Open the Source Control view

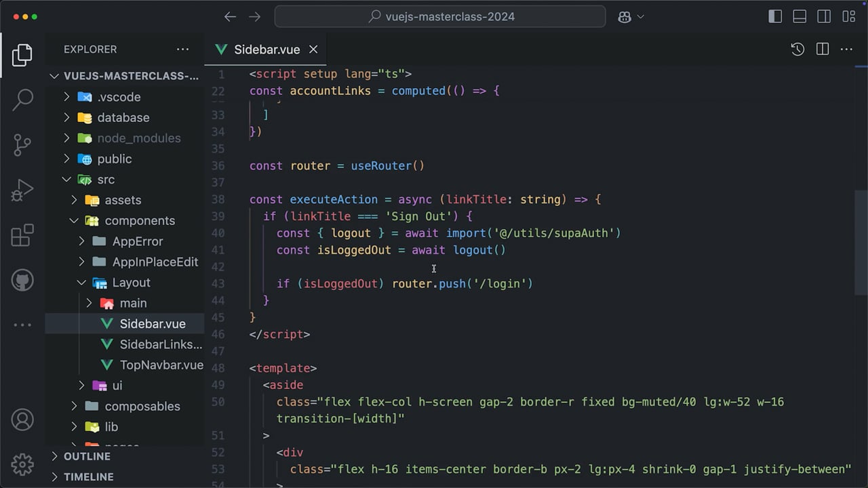(x=22, y=145)
